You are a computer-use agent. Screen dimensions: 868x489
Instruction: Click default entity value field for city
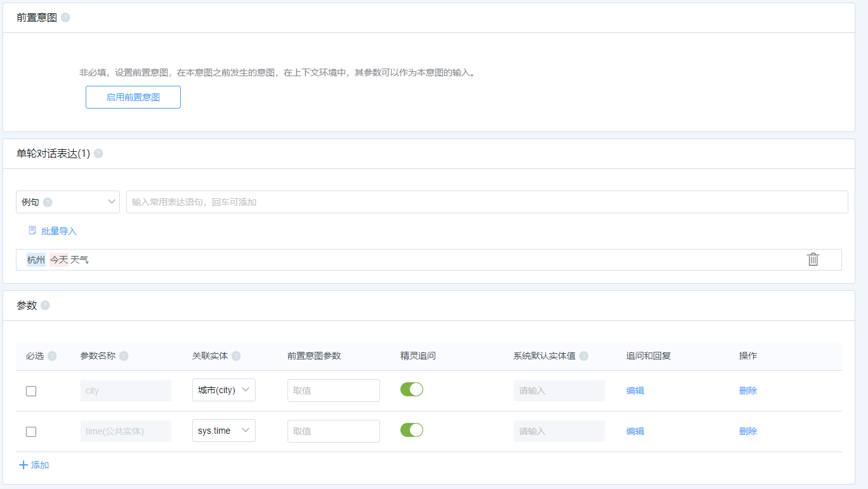[560, 391]
